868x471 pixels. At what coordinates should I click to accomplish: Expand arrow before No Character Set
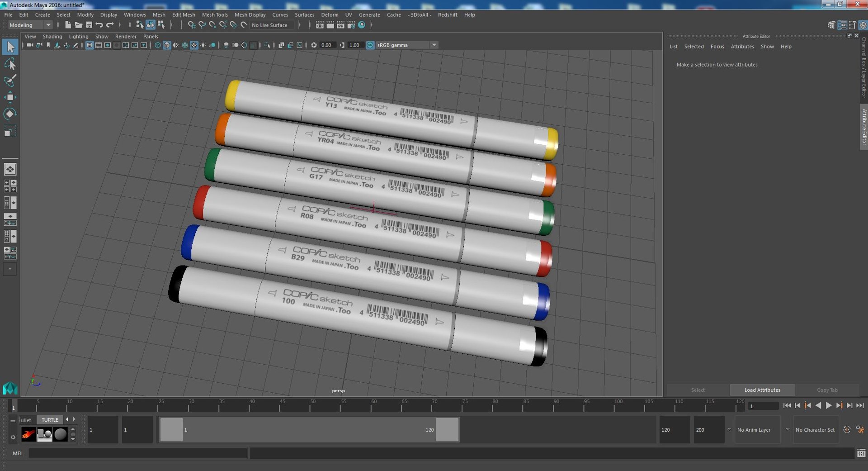point(788,429)
